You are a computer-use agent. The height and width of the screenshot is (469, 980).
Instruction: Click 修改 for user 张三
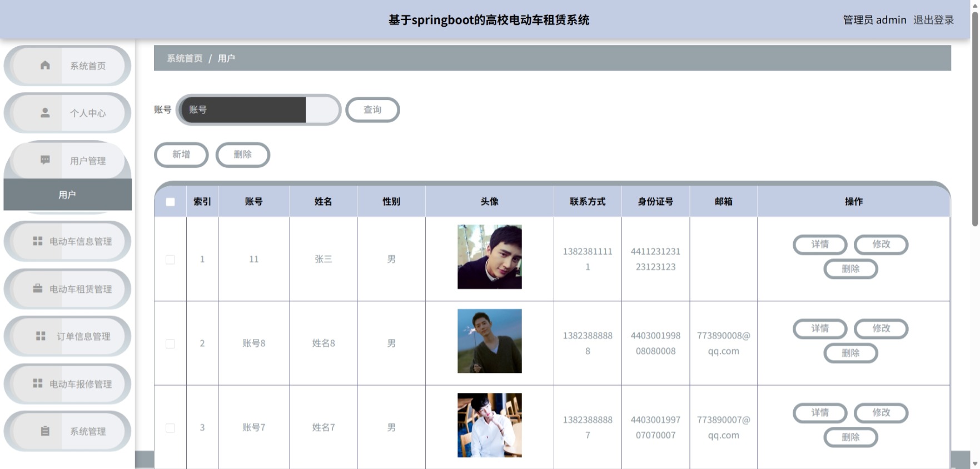tap(881, 244)
